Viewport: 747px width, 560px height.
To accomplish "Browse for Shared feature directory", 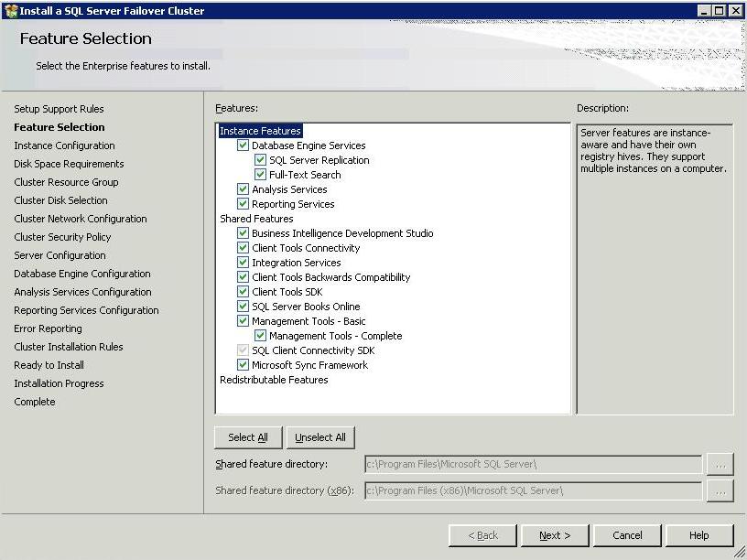I will (721, 464).
